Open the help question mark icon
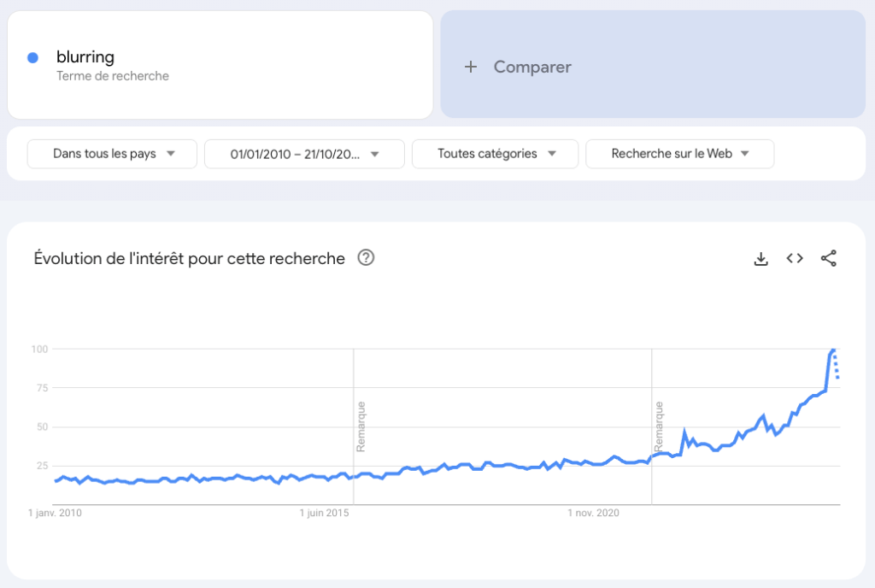This screenshot has width=875, height=588. tap(366, 258)
